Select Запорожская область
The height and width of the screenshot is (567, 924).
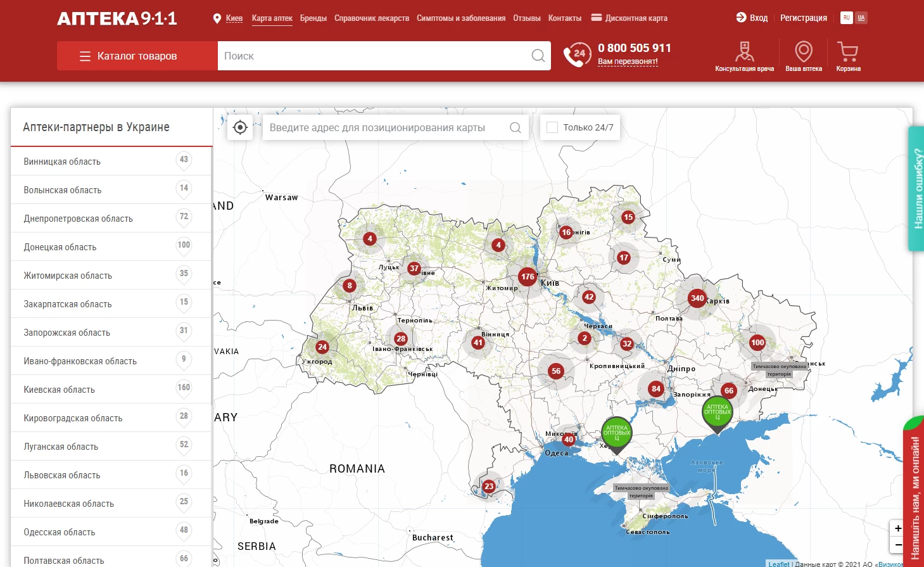[x=111, y=333]
